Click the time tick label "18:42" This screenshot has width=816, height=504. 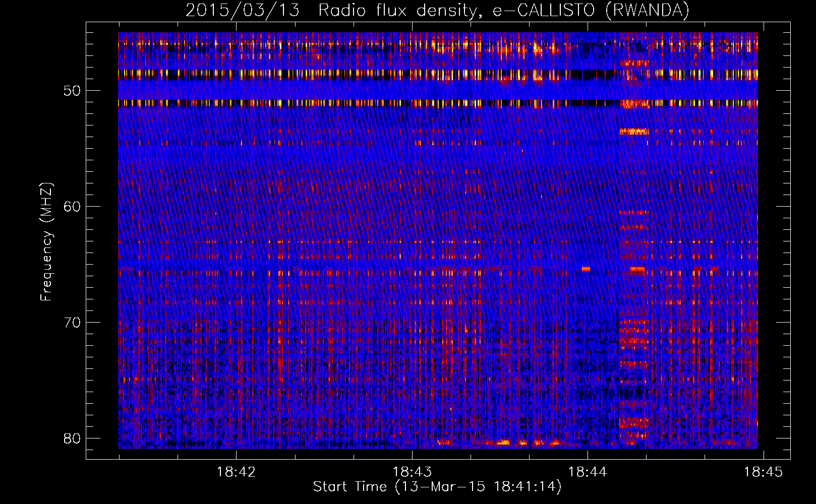click(x=237, y=472)
